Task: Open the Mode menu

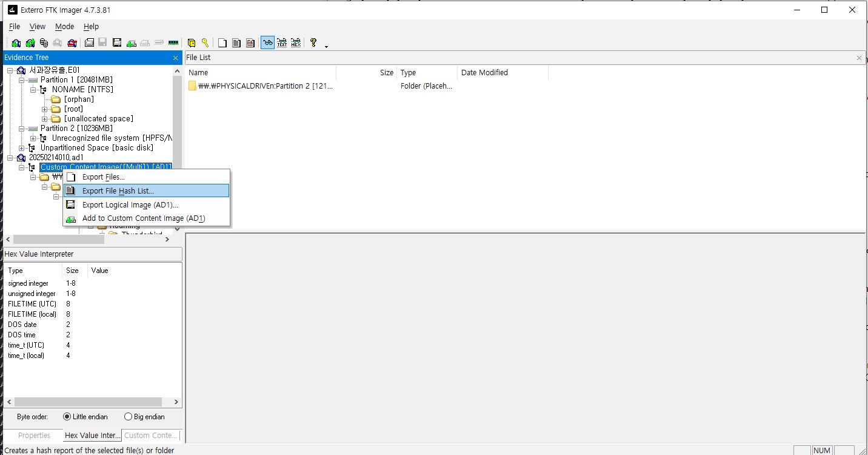Action: tap(64, 27)
